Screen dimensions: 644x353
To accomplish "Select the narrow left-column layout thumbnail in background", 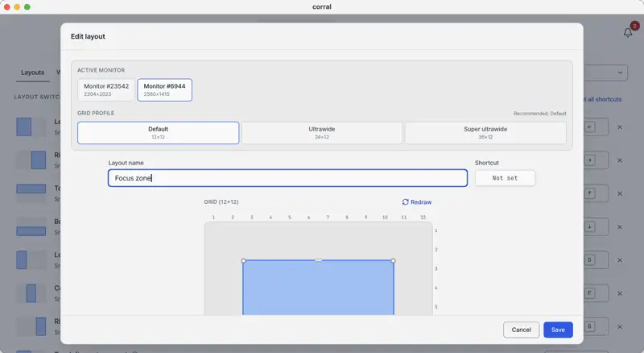I will pyautogui.click(x=31, y=260).
